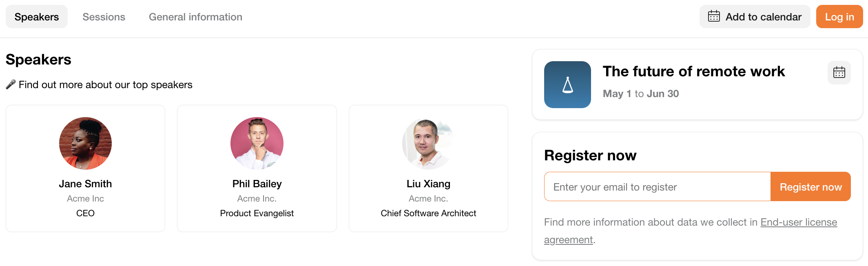
Task: Click the Add to calendar button
Action: click(755, 17)
